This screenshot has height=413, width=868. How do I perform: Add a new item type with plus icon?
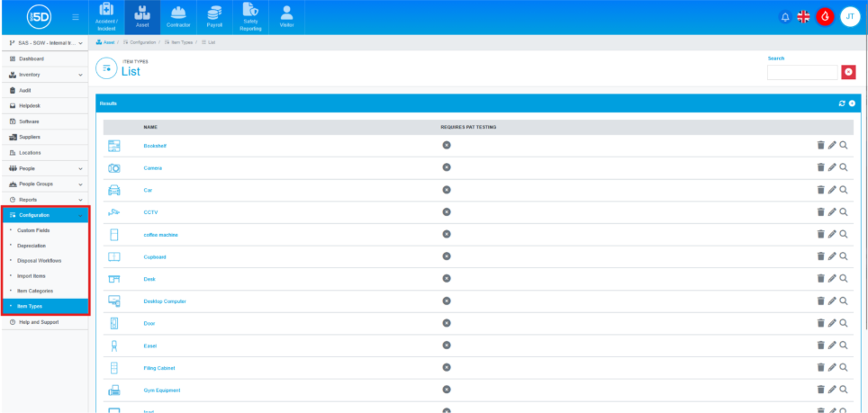point(852,103)
